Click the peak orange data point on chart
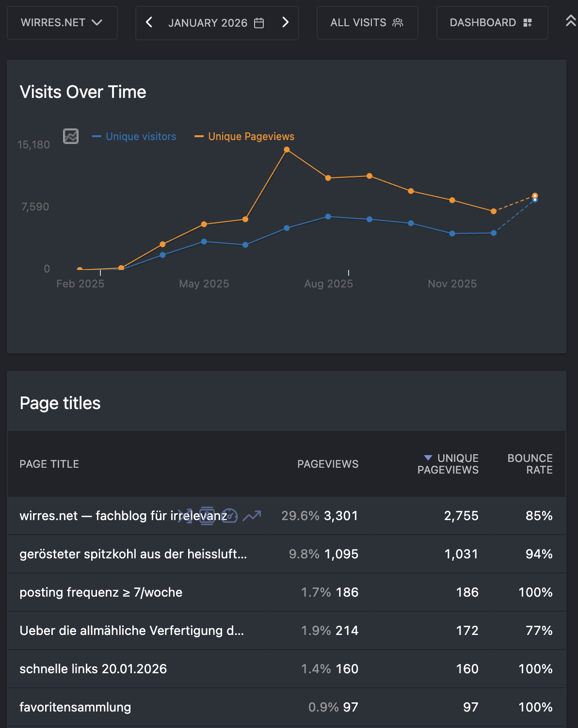The image size is (578, 728). tap(287, 150)
